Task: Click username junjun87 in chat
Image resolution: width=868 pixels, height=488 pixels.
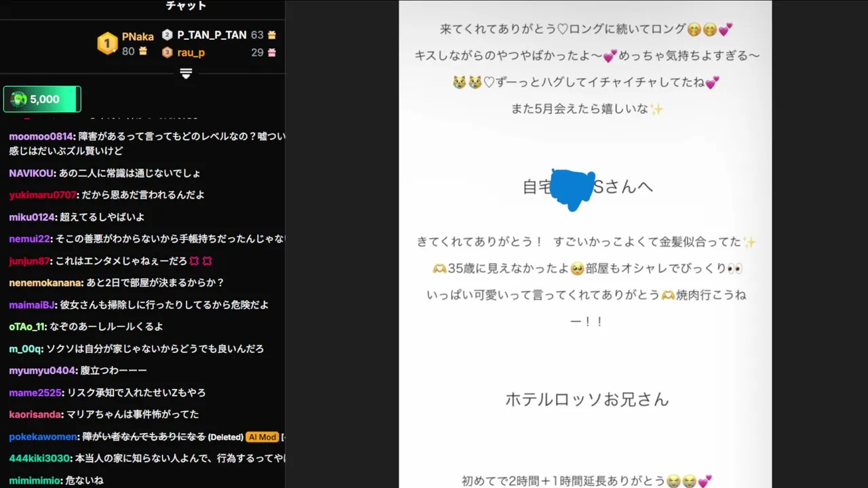Action: (x=30, y=261)
